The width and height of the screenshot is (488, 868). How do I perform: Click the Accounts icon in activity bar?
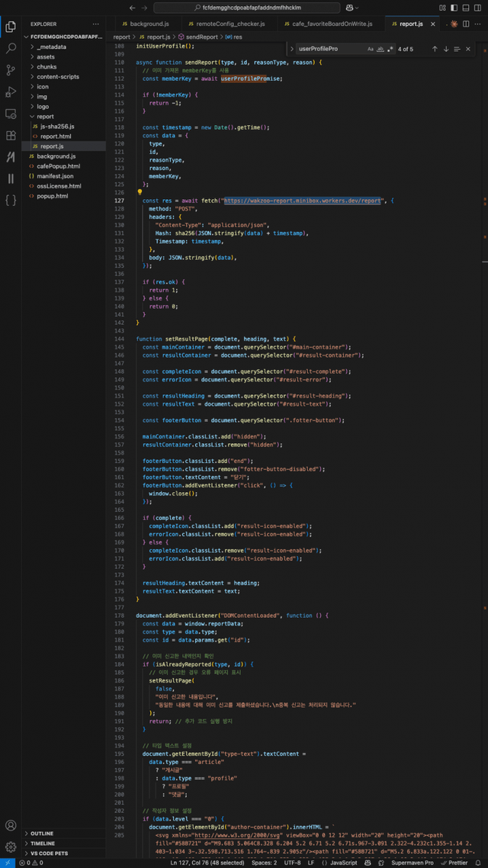[x=11, y=825]
